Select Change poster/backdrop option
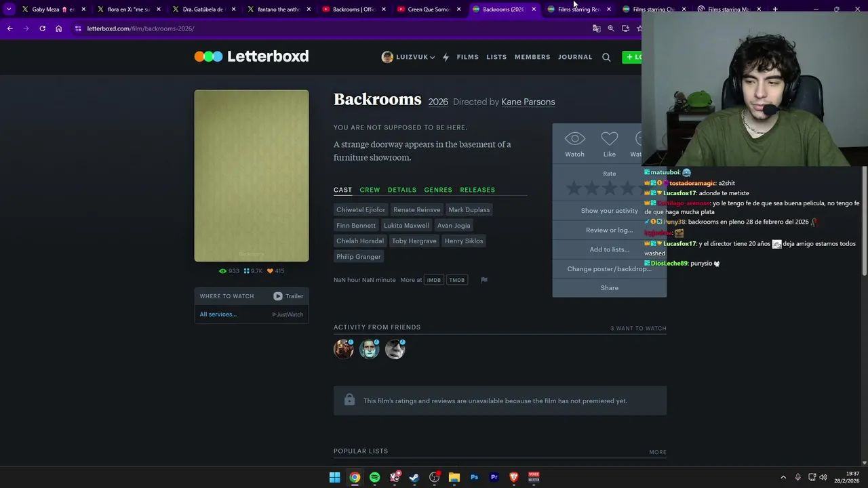Viewport: 868px width, 488px height. [610, 269]
